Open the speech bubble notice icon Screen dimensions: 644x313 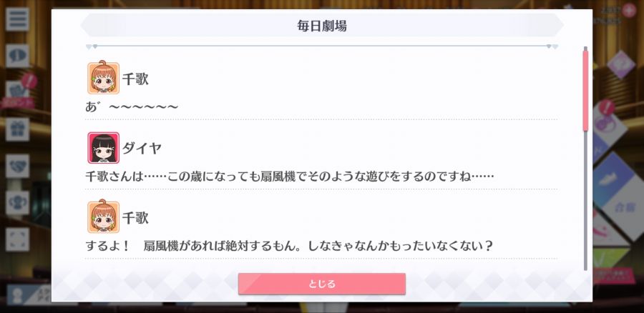pos(17,56)
